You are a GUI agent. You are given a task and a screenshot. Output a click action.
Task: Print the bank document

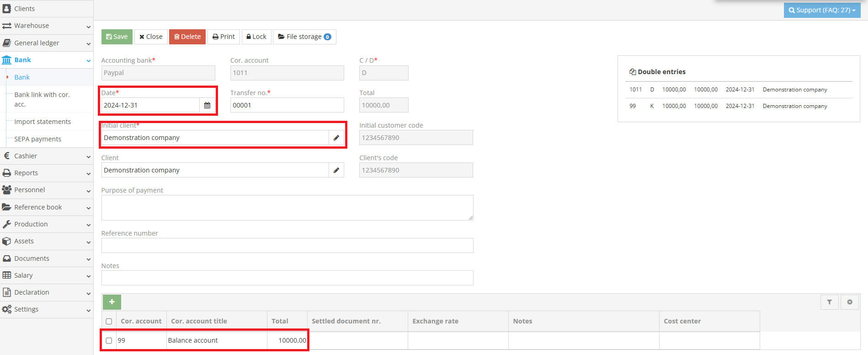click(x=224, y=37)
